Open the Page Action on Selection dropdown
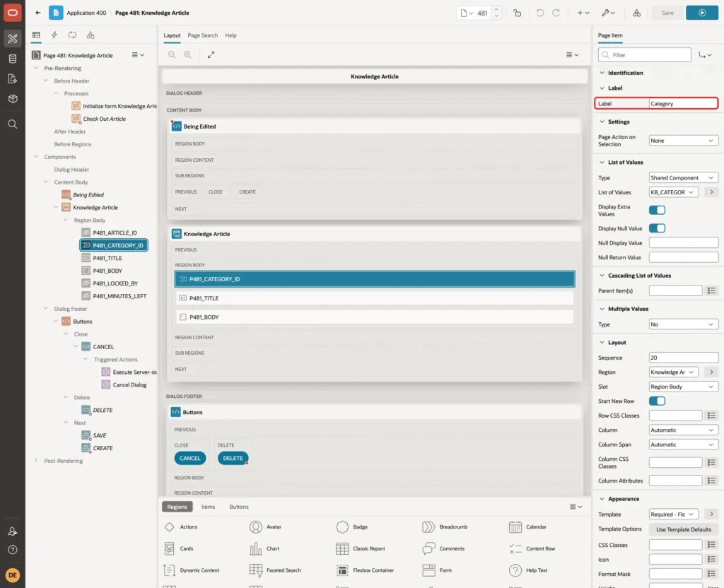724x588 pixels. (x=684, y=141)
